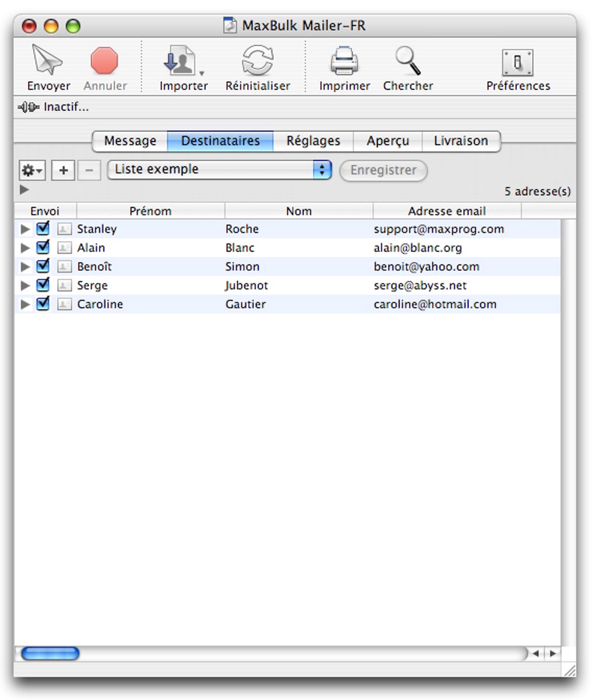595x700 pixels.
Task: Sort by the Nom column header
Action: 299,211
